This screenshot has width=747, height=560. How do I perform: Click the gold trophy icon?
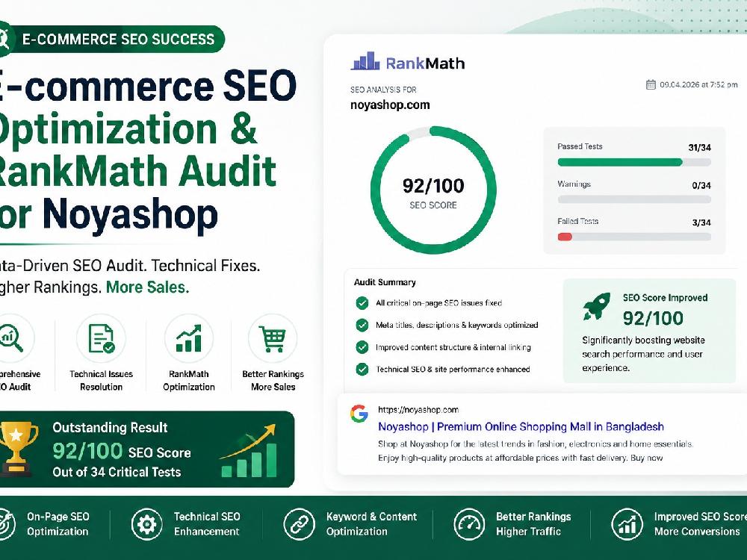[x=18, y=449]
